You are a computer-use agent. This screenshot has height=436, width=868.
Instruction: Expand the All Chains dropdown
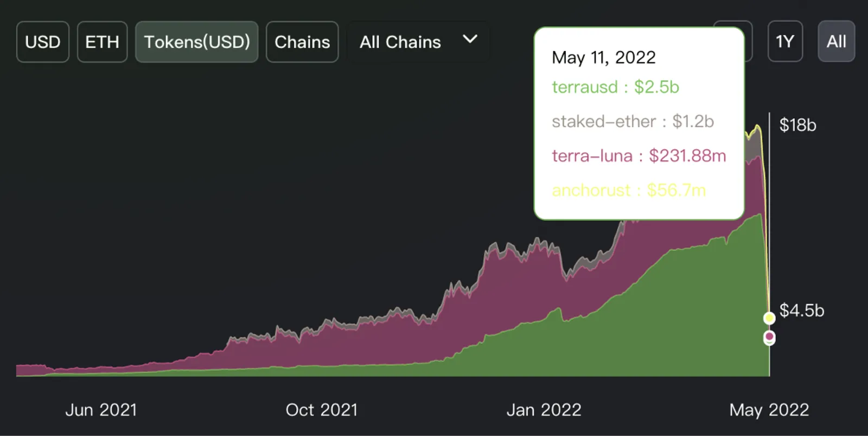point(418,42)
